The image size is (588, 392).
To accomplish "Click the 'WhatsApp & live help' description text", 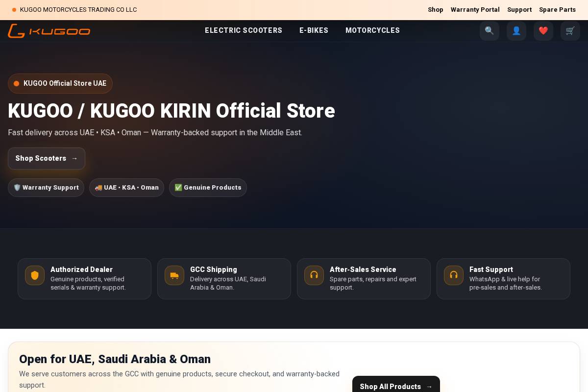I will [506, 283].
